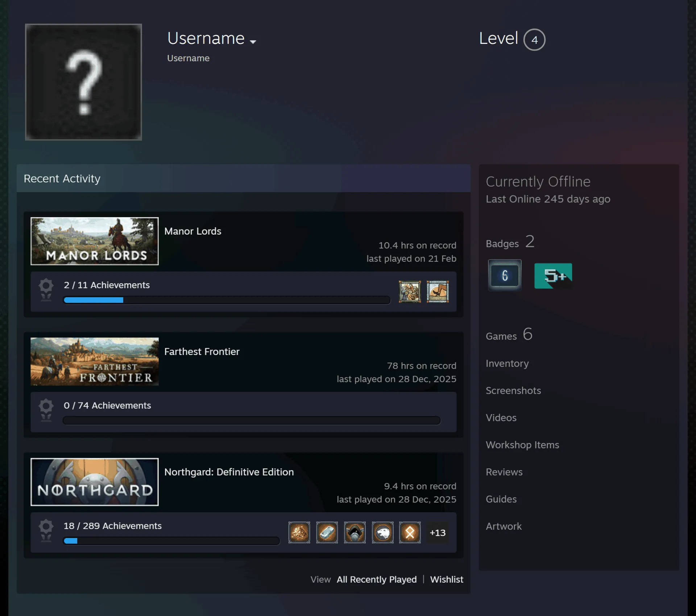Click the Level label text
The height and width of the screenshot is (616, 696).
[x=498, y=38]
